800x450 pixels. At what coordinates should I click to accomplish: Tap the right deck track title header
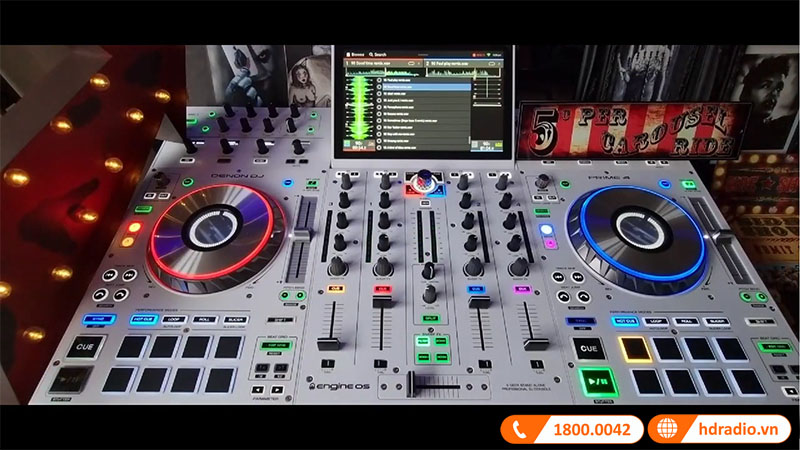(x=463, y=64)
